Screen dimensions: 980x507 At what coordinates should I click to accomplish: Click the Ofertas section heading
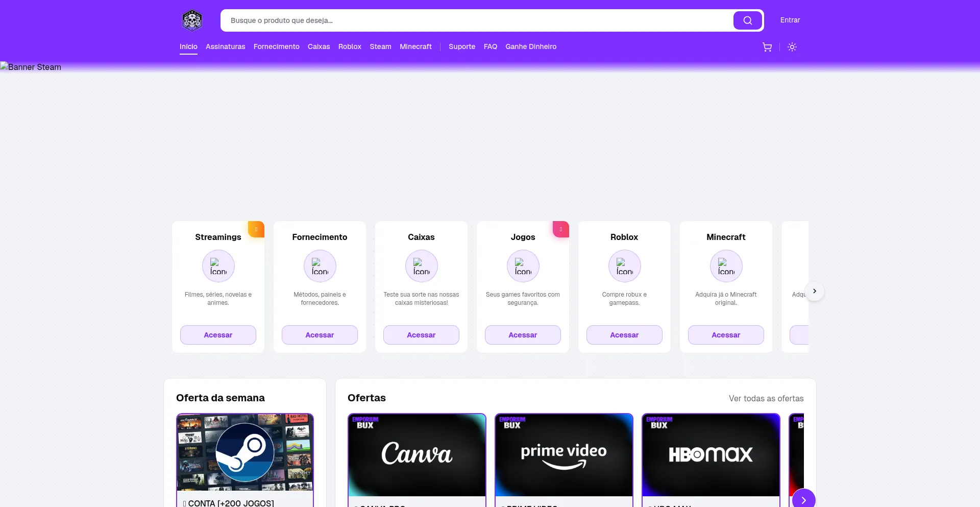click(x=366, y=398)
